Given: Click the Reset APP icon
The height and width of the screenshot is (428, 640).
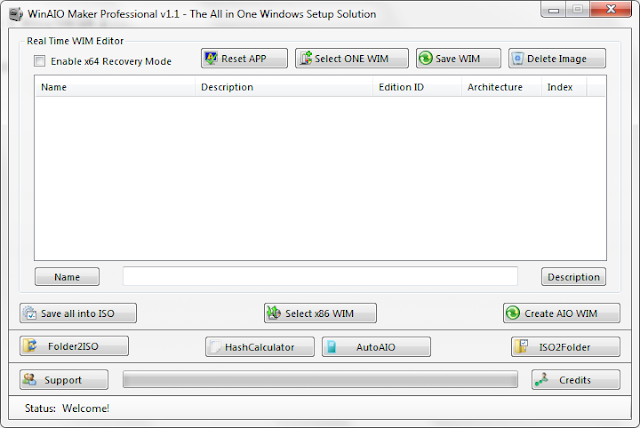Looking at the screenshot, I should click(x=211, y=58).
